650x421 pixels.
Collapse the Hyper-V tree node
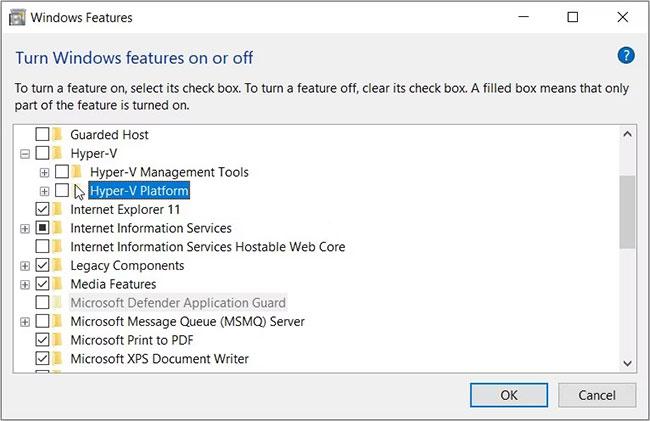(25, 154)
